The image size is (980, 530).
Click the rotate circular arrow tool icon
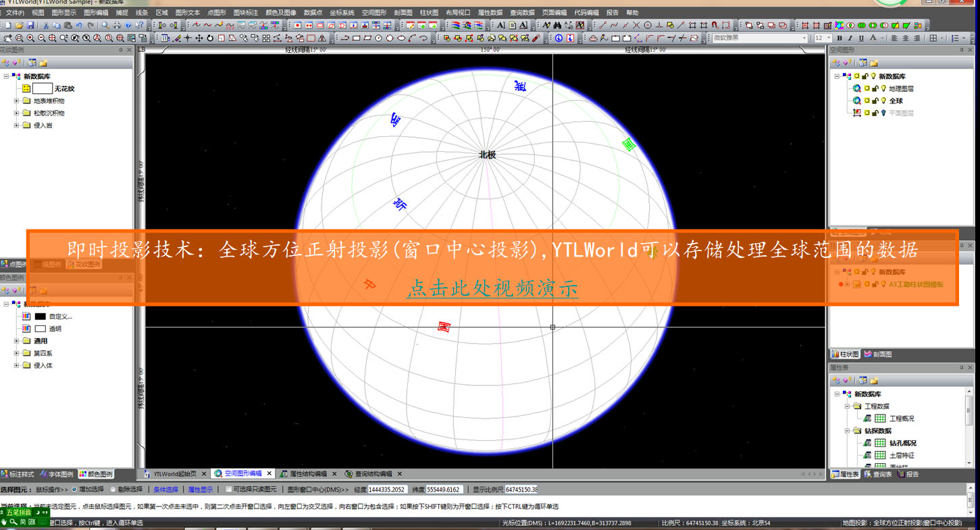210,38
